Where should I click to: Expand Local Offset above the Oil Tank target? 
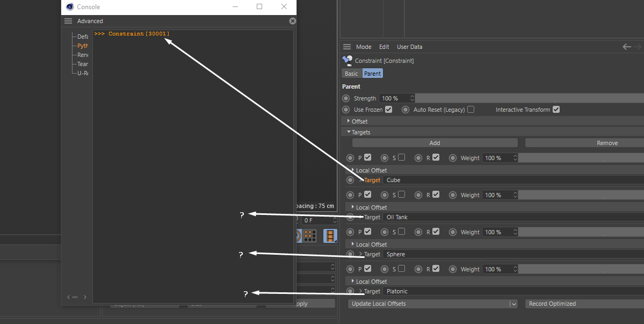tap(353, 207)
